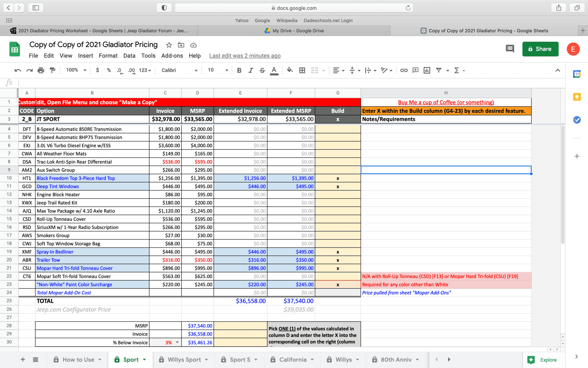Open the Insert menu
Viewport: 588px width, 368px height.
tap(85, 56)
